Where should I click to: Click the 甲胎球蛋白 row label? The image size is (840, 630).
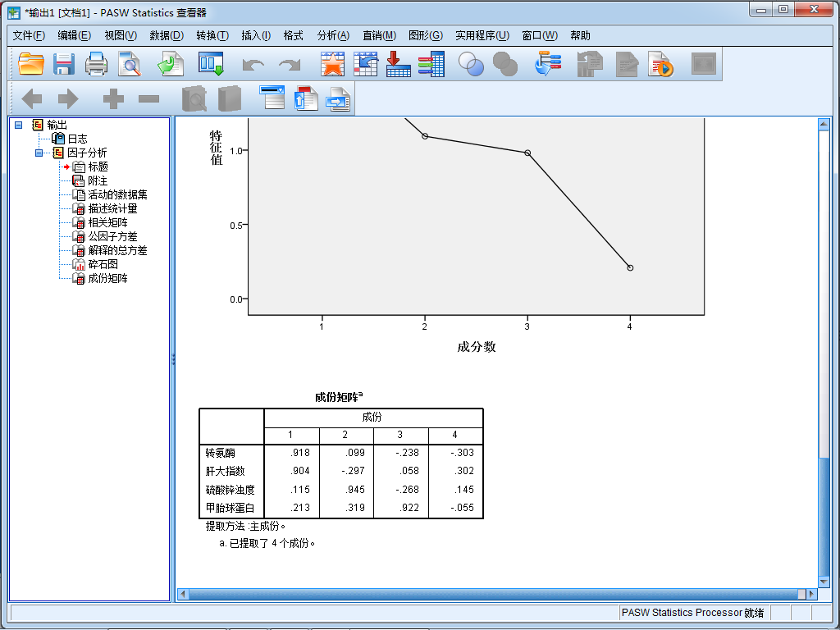[230, 508]
